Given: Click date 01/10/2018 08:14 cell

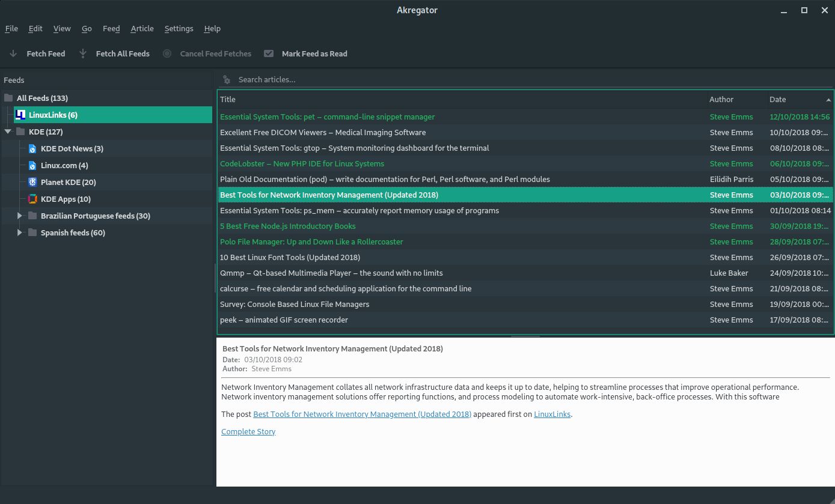Looking at the screenshot, I should 800,210.
